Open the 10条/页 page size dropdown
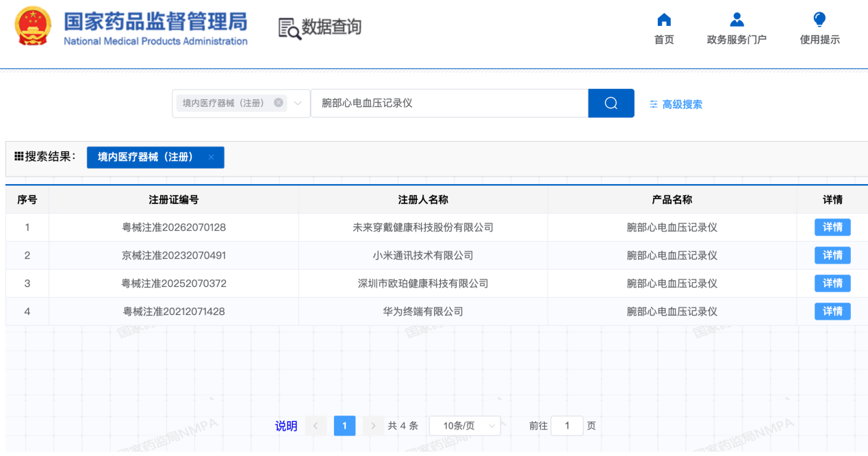Image resolution: width=868 pixels, height=456 pixels. (x=465, y=426)
